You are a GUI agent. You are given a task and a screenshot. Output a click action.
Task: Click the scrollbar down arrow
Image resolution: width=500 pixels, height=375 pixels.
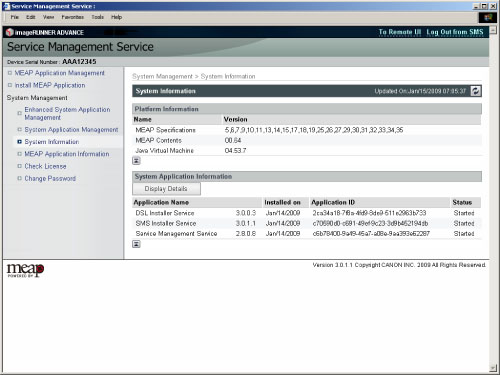point(493,368)
